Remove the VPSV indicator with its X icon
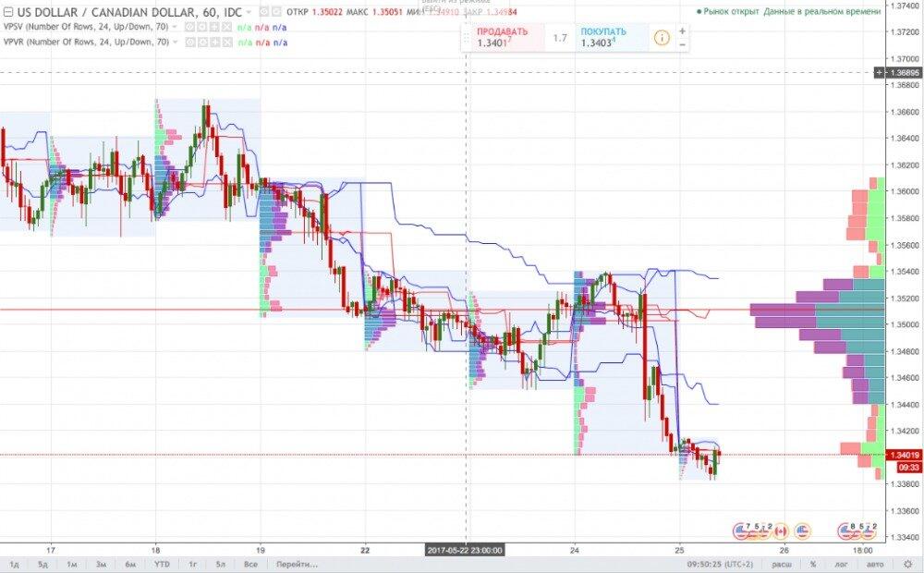This screenshot has height=573, width=924. click(226, 27)
